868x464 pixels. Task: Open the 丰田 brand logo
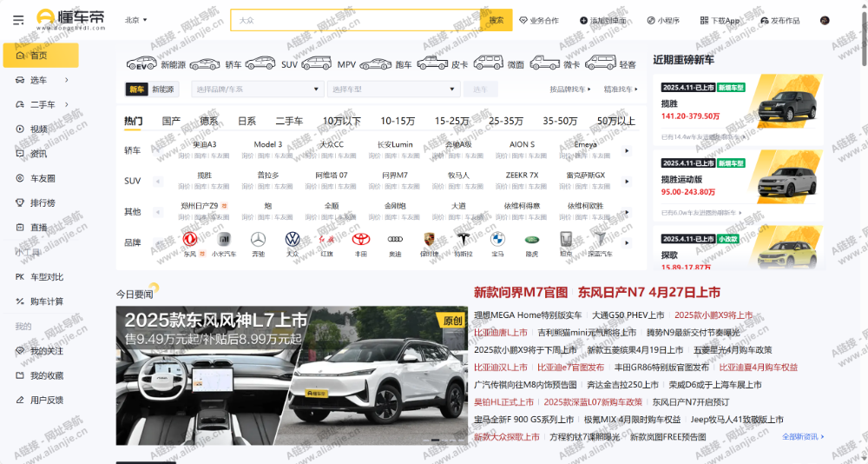click(361, 240)
